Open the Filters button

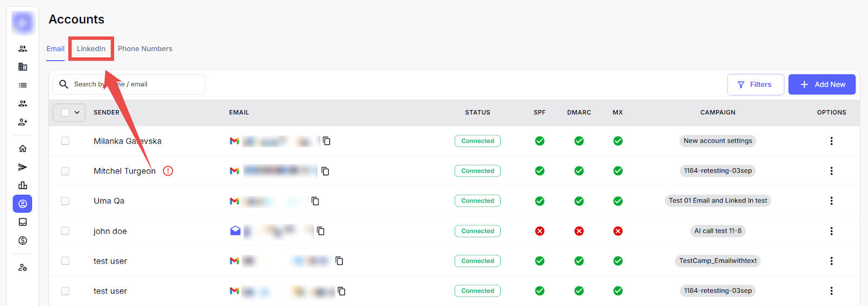(x=755, y=85)
